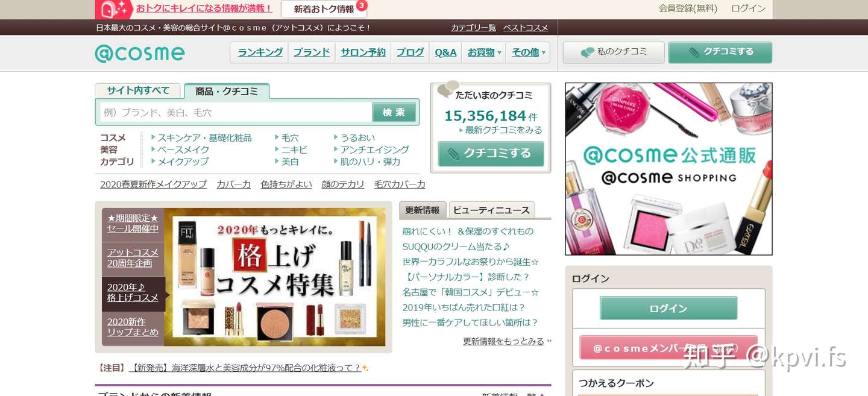Click the 検索 search button
Screen dimensions: 868x396
[394, 112]
